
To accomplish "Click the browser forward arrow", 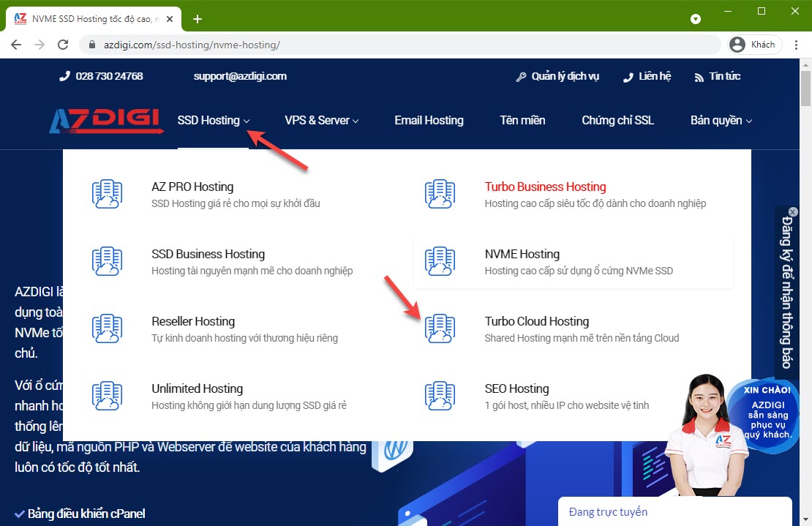I will [40, 45].
